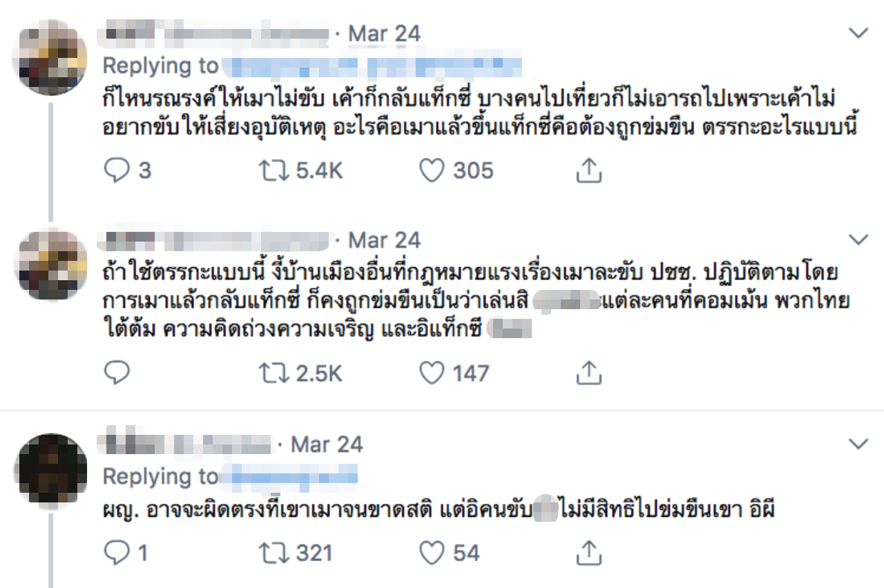Share the tweet with 54 likes
This screenshot has height=588, width=884.
[x=588, y=552]
